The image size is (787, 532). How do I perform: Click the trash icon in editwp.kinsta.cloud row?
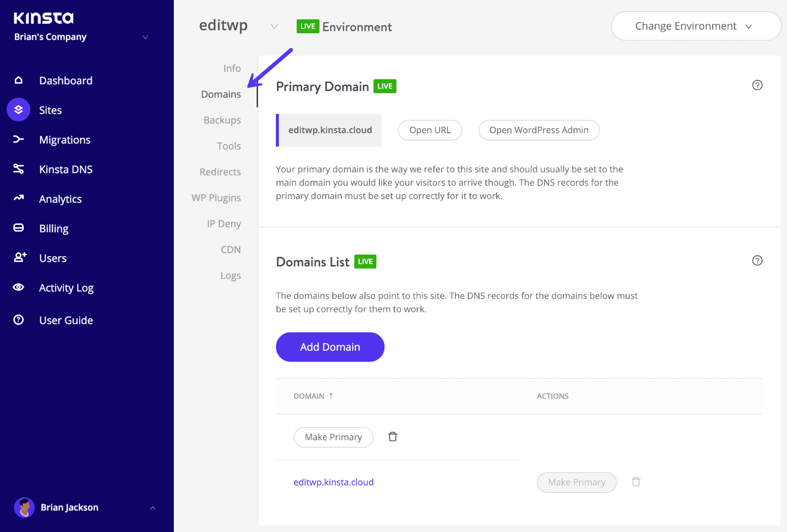(636, 481)
